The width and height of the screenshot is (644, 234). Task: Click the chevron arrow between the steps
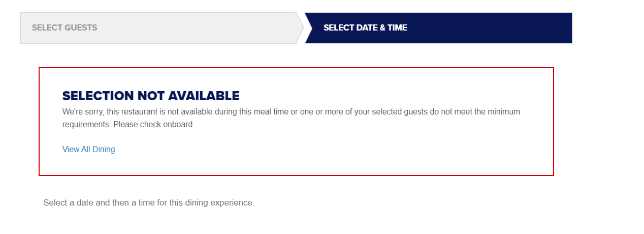(x=300, y=28)
